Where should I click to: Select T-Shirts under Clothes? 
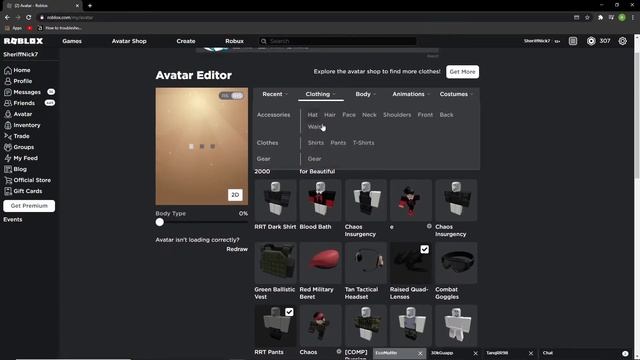(x=364, y=143)
